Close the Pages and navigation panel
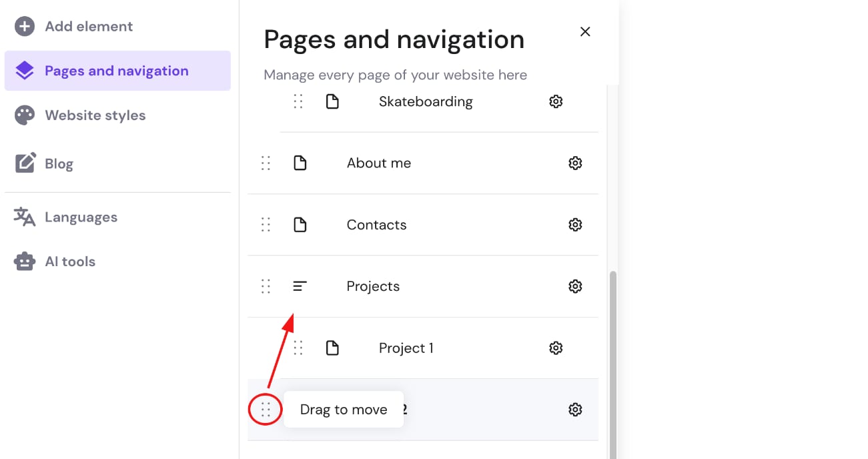 [585, 31]
